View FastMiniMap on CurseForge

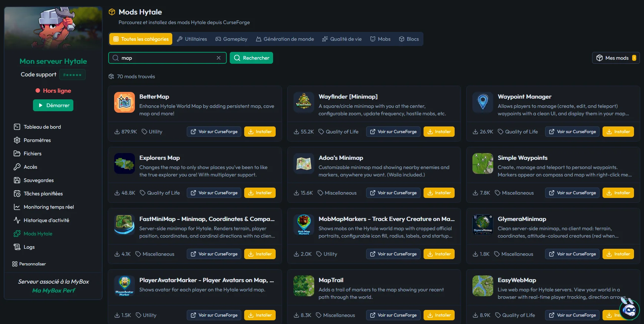tap(214, 254)
